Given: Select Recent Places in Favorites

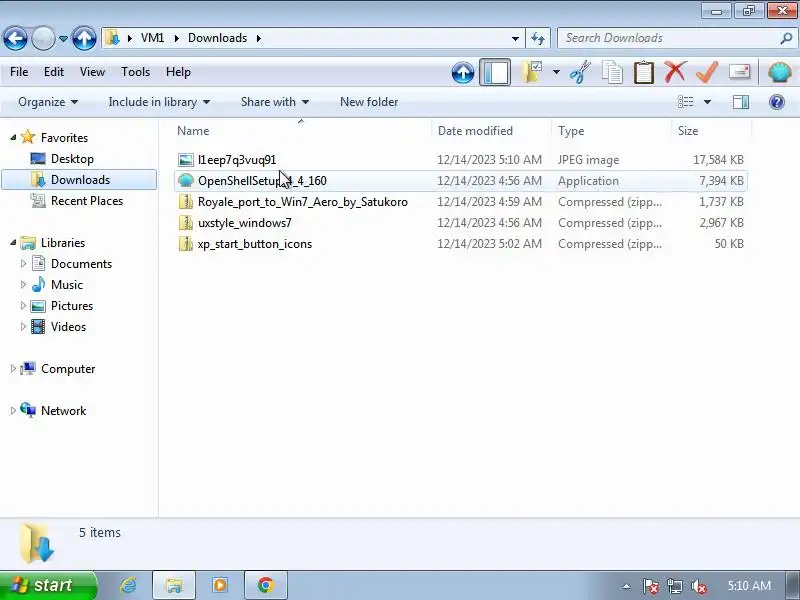Looking at the screenshot, I should (87, 201).
